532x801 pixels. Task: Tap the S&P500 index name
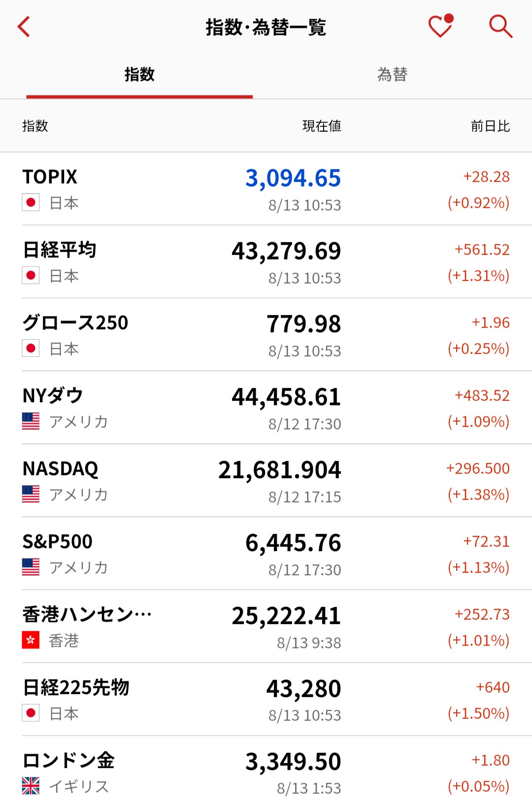coord(58,542)
